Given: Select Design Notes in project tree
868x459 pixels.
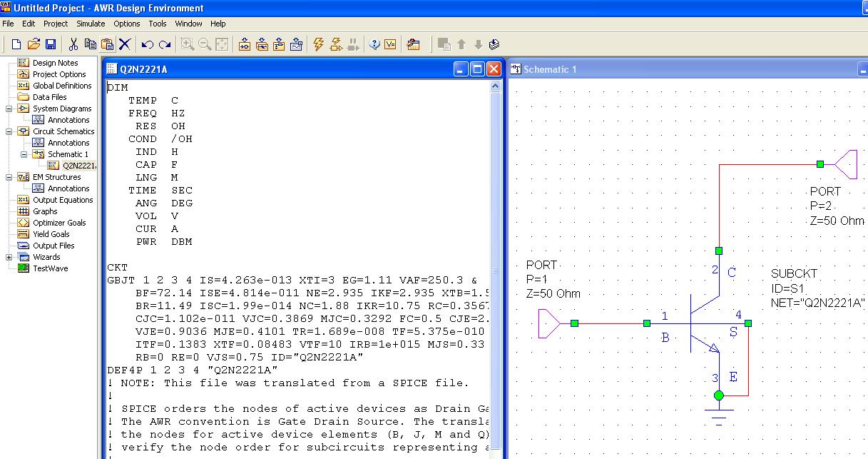Looking at the screenshot, I should click(x=55, y=63).
